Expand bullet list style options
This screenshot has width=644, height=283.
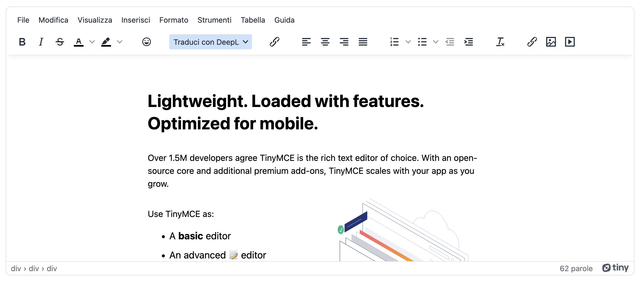pos(436,42)
